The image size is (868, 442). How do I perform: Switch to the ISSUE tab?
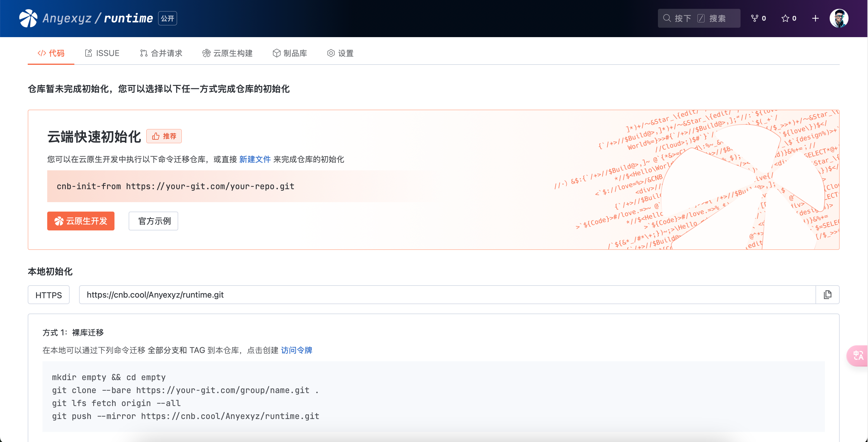click(x=102, y=53)
